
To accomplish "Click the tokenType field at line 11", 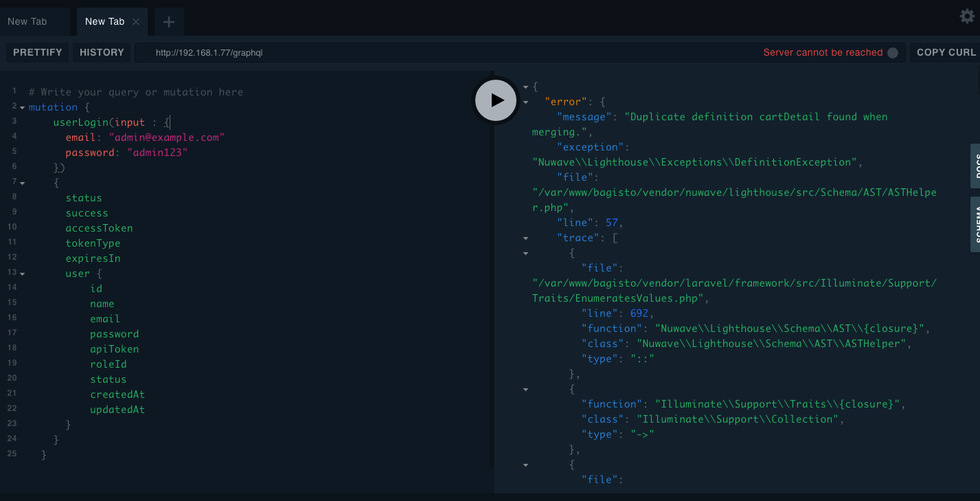I will tap(93, 243).
